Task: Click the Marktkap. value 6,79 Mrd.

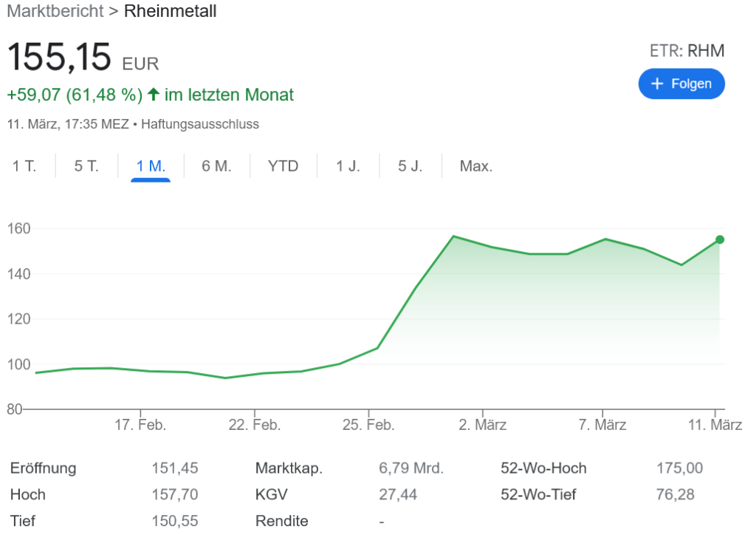Action: 411,468
